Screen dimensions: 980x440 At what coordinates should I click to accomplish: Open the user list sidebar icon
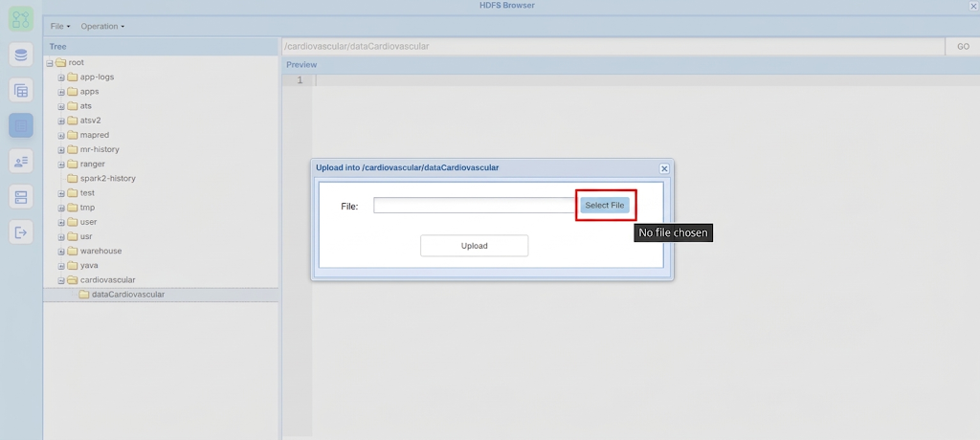pos(21,162)
